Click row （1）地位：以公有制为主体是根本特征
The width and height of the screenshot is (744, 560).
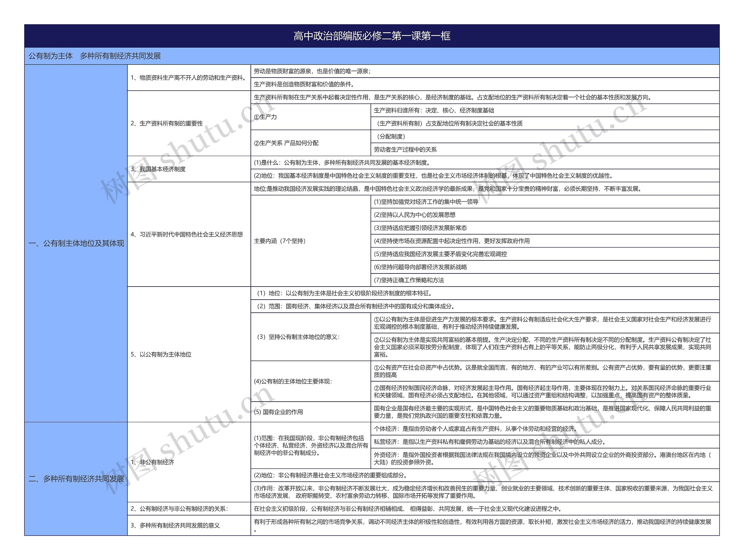pos(485,293)
